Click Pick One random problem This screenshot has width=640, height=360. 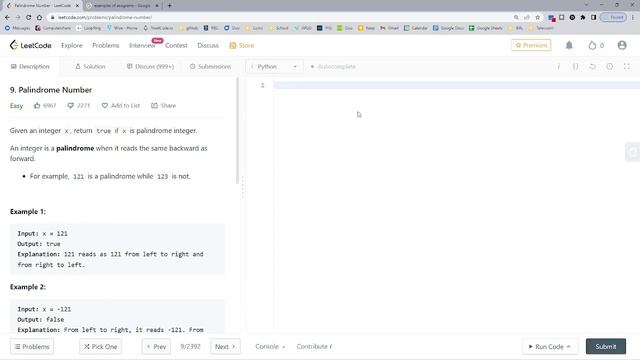tap(100, 347)
